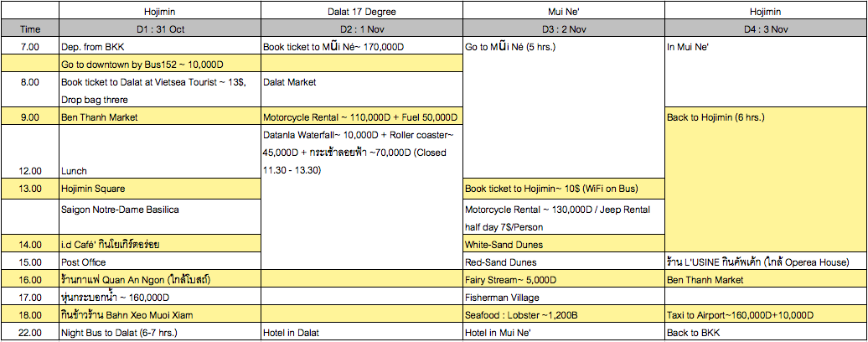Click the 'Saigon Notre-Dame Basilica' cell
This screenshot has width=868, height=342.
(159, 216)
